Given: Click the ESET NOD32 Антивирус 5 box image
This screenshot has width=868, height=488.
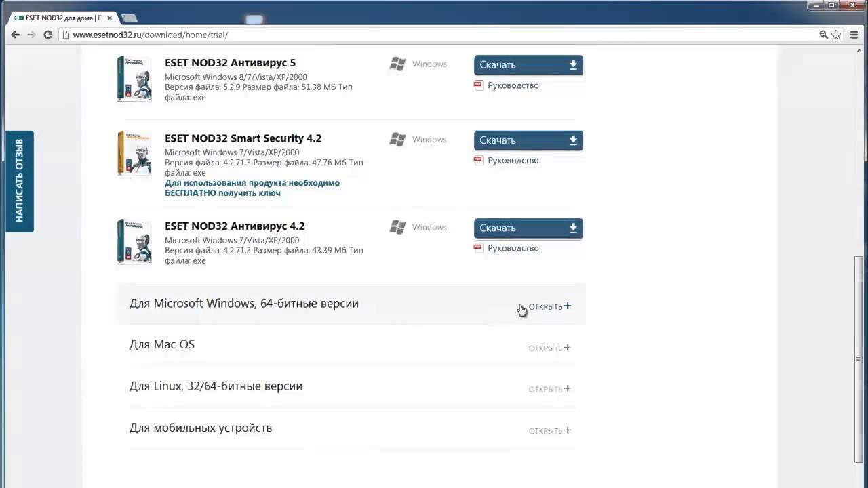Looking at the screenshot, I should (x=134, y=79).
